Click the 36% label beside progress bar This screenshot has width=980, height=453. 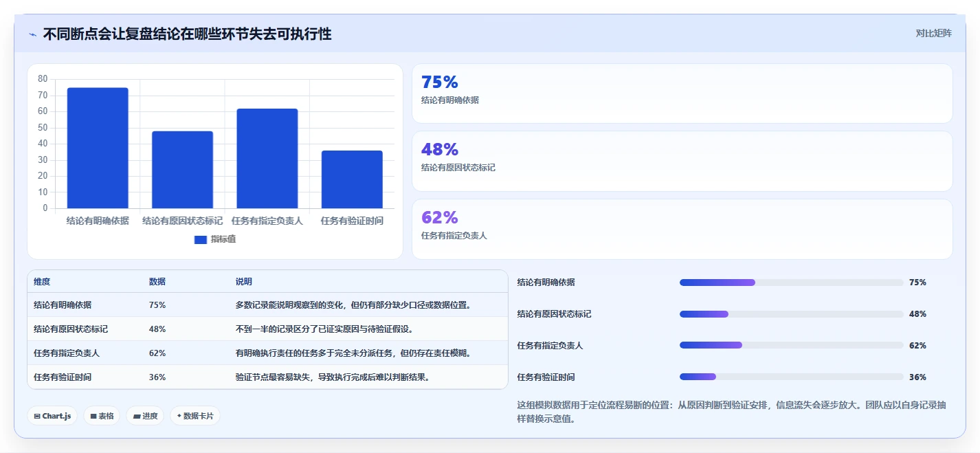(917, 377)
